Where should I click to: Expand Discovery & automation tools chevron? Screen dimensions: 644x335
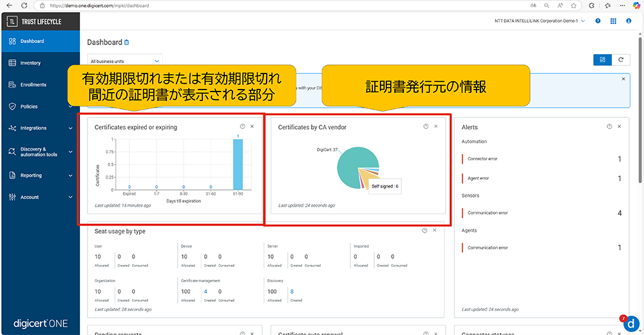tap(70, 151)
